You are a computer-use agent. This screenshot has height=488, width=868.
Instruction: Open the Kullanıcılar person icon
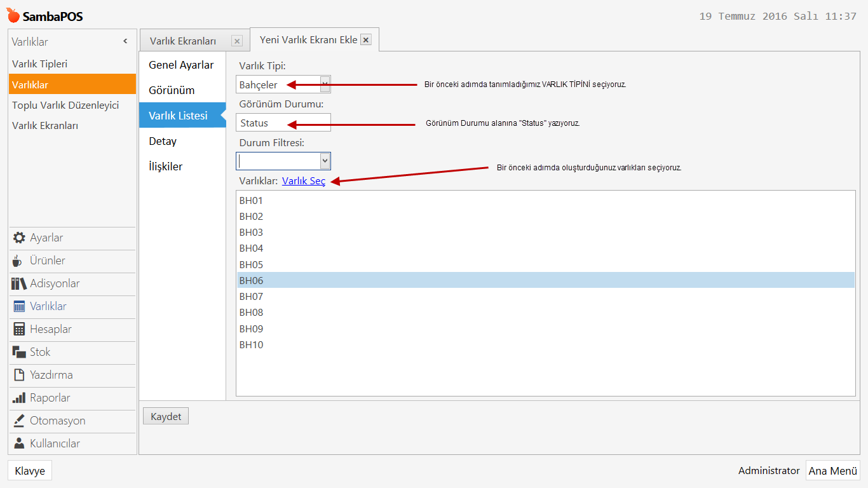point(19,444)
